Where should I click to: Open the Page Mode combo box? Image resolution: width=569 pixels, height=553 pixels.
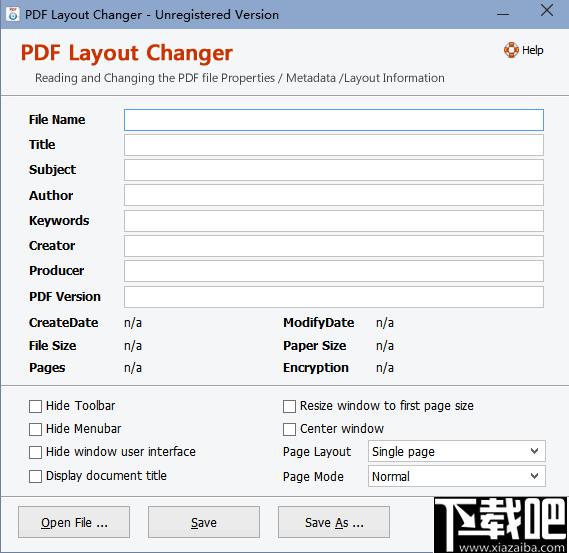[457, 476]
